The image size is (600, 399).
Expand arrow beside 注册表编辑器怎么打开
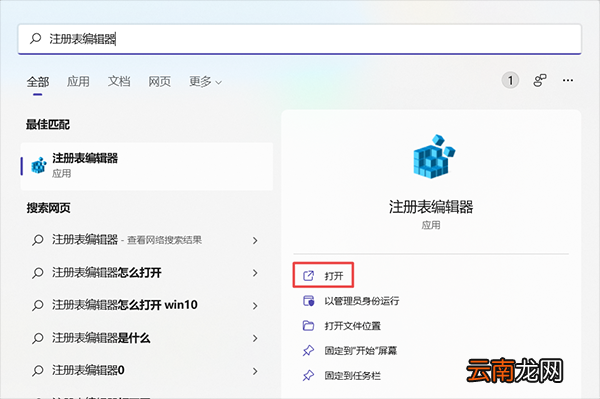(x=255, y=273)
